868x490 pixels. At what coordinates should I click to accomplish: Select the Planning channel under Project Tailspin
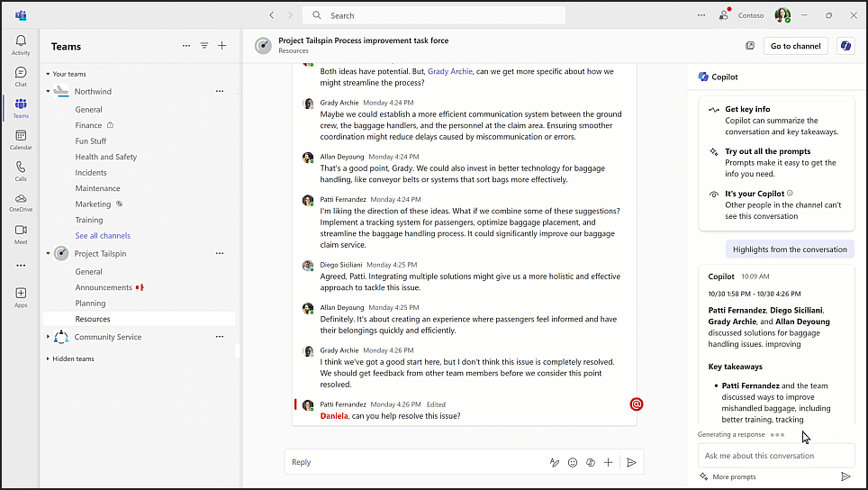pyautogui.click(x=90, y=304)
